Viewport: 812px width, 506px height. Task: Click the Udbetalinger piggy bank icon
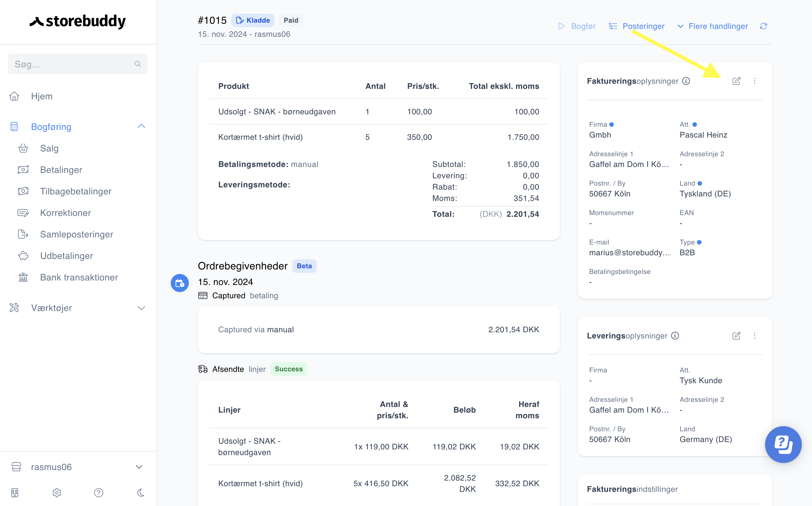coord(23,256)
